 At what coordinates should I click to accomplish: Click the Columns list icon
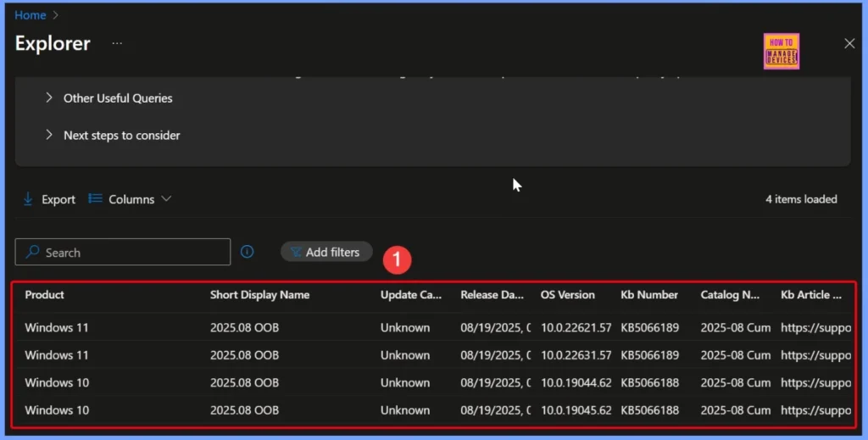point(95,198)
